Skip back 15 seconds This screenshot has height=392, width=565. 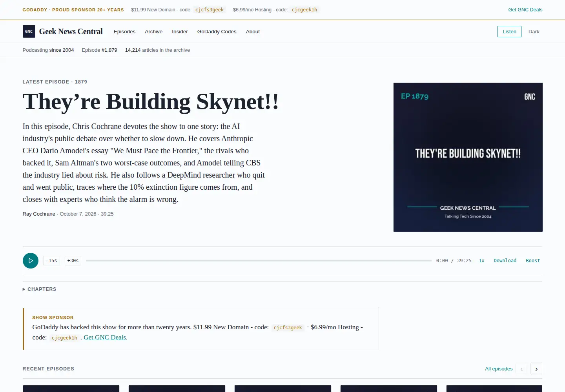tap(51, 261)
